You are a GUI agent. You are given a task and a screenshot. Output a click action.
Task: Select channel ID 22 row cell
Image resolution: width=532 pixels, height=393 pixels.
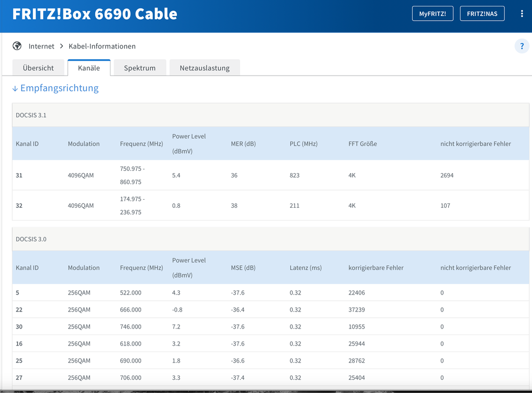tap(19, 309)
